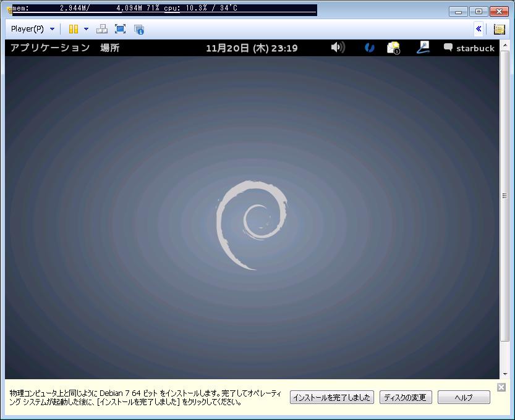Click the ヘルプ button
515x420 pixels.
tap(464, 397)
